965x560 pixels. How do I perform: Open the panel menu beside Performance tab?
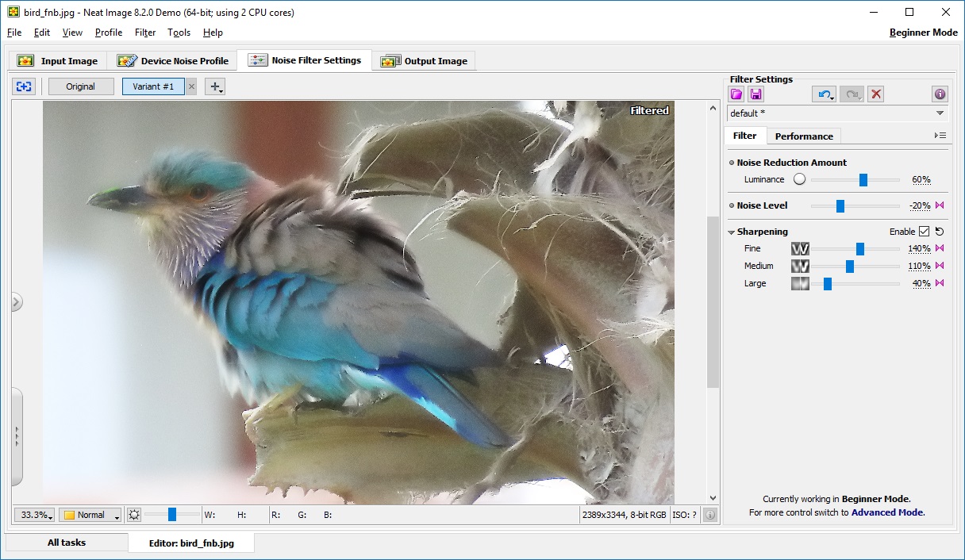(x=940, y=136)
